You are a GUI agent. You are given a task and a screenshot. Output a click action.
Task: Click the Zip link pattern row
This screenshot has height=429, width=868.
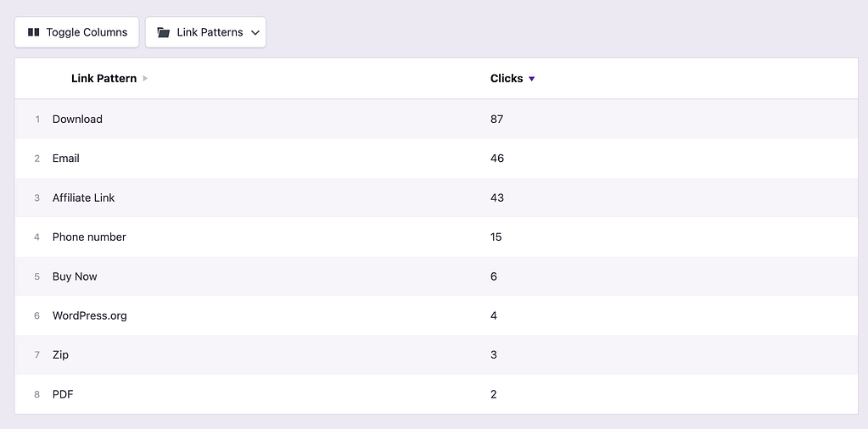(60, 355)
